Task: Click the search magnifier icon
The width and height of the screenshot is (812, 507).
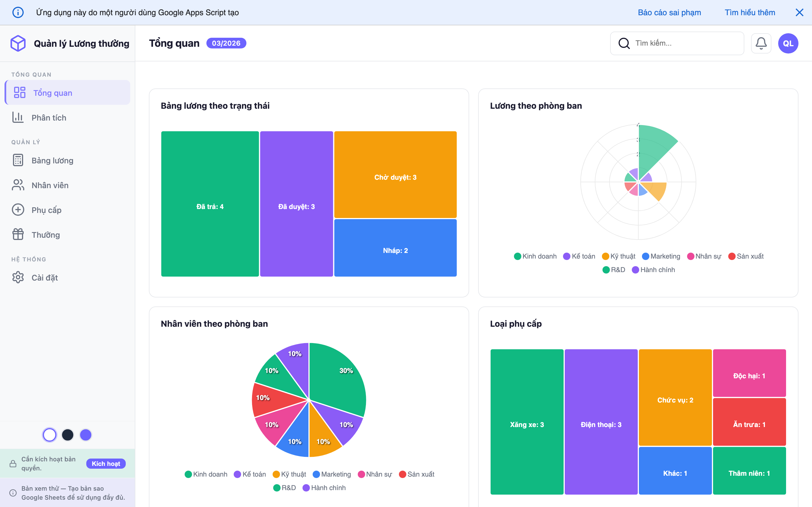Action: point(624,43)
